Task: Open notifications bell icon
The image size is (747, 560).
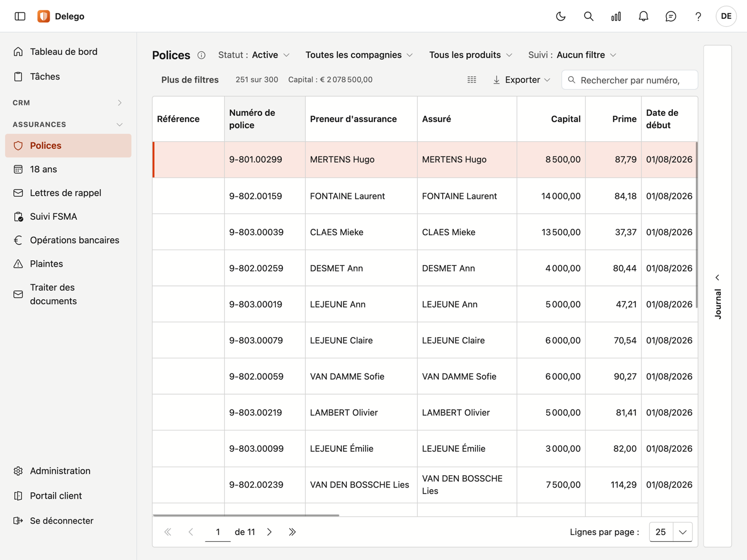Action: tap(643, 17)
